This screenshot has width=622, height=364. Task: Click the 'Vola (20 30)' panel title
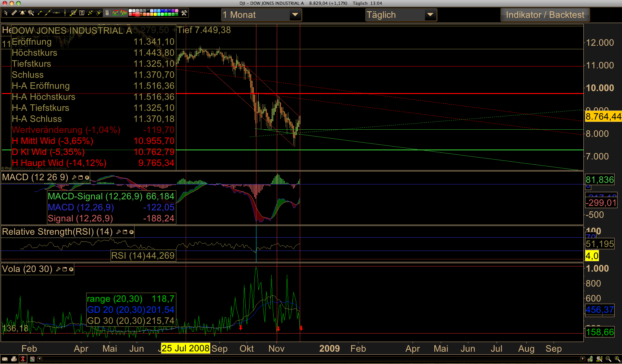[27, 269]
